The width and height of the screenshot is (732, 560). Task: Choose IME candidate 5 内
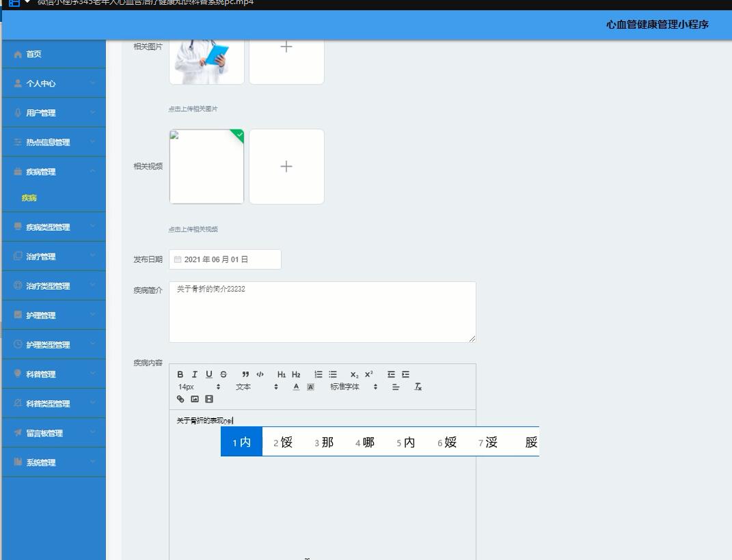pos(406,442)
